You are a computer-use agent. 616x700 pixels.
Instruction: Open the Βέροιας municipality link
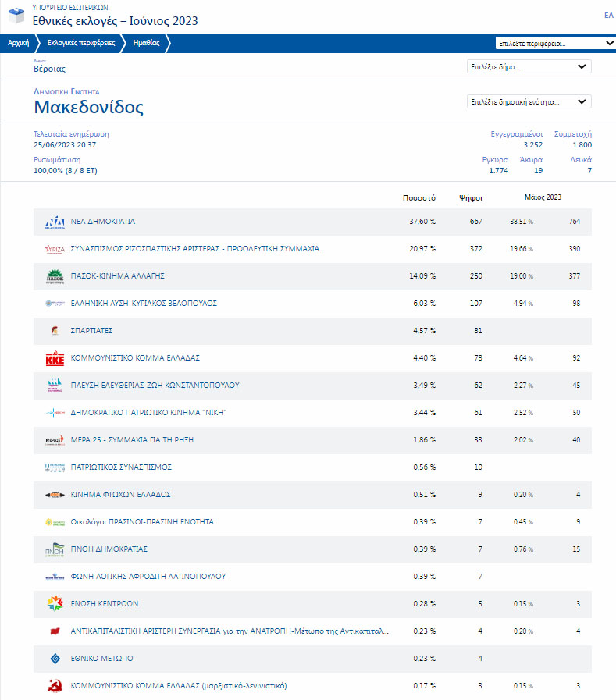(50, 69)
